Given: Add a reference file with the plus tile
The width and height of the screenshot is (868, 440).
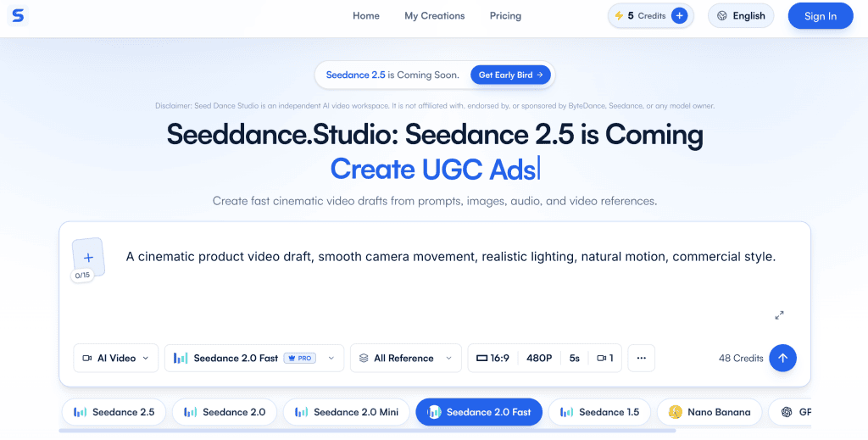Looking at the screenshot, I should click(88, 258).
